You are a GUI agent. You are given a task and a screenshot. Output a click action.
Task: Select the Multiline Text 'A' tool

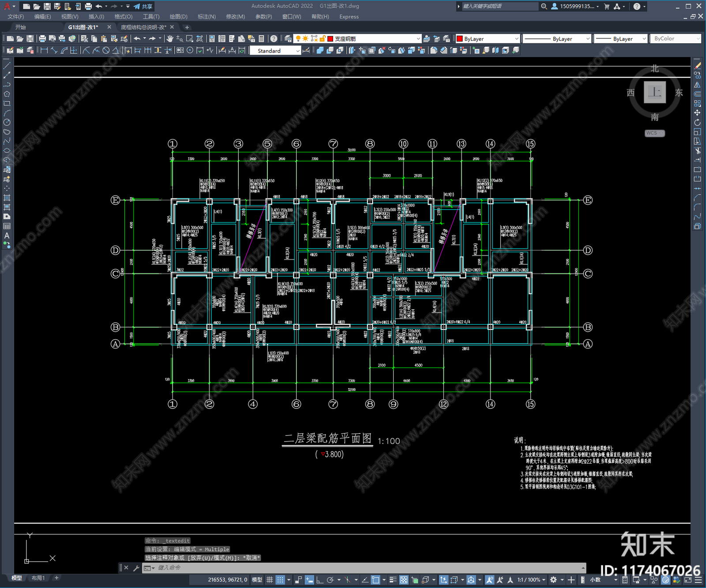coord(7,236)
